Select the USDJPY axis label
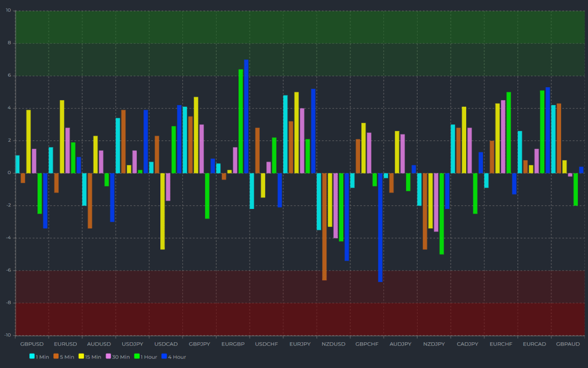 [133, 344]
